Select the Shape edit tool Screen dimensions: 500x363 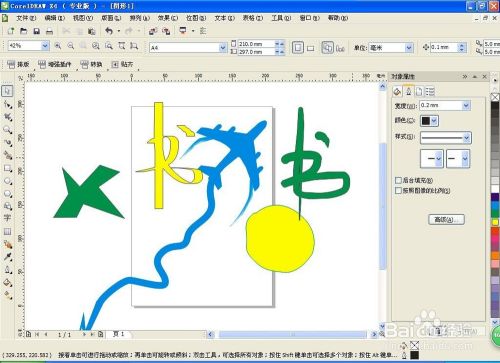coord(8,104)
